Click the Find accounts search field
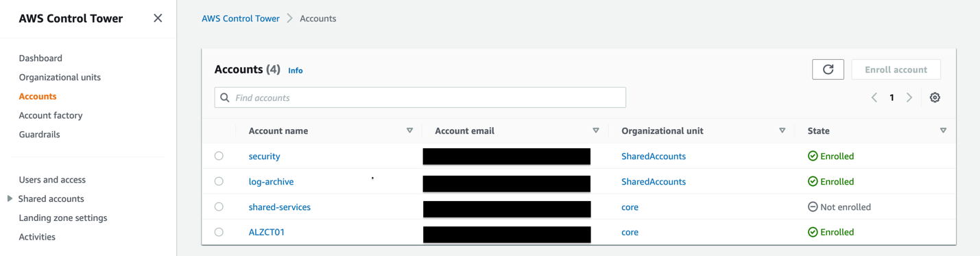980x256 pixels. tap(420, 97)
